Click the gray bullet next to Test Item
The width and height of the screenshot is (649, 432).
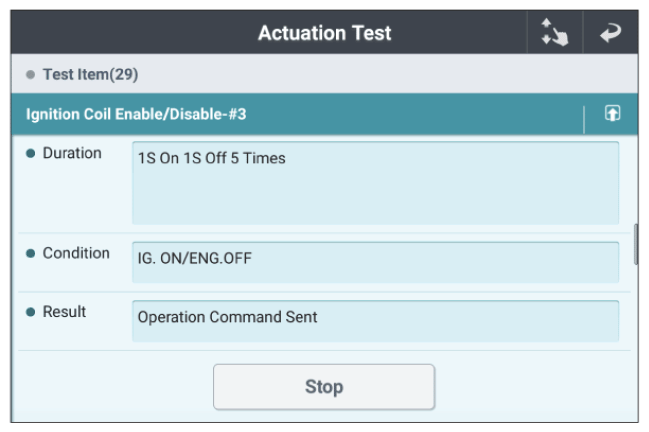tap(30, 74)
